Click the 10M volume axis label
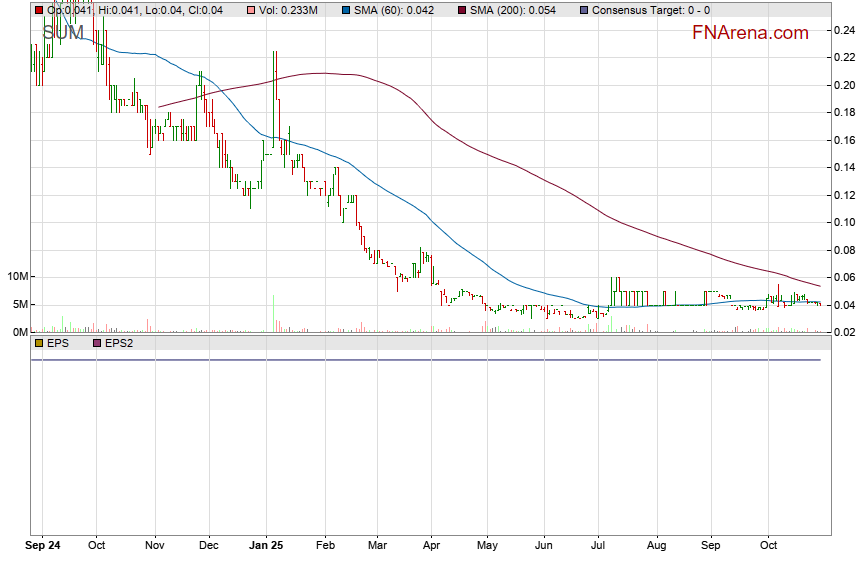Screen dimensions: 859x566 tap(17, 277)
